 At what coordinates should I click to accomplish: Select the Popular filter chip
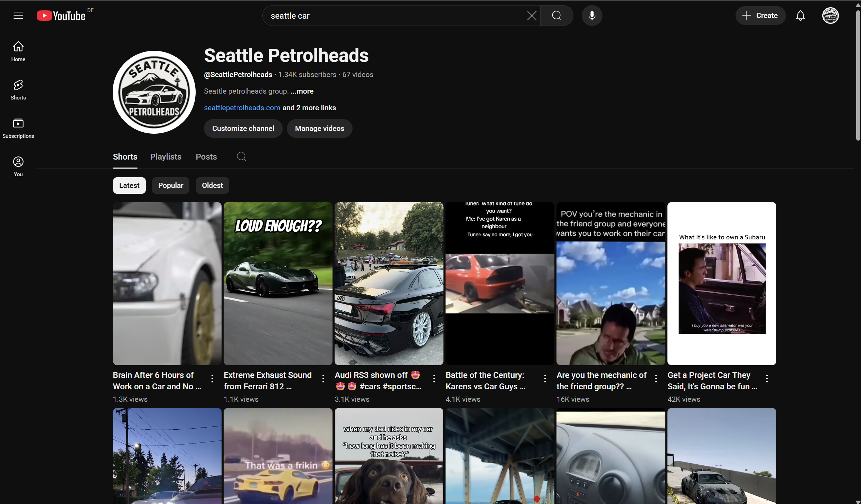[170, 186]
